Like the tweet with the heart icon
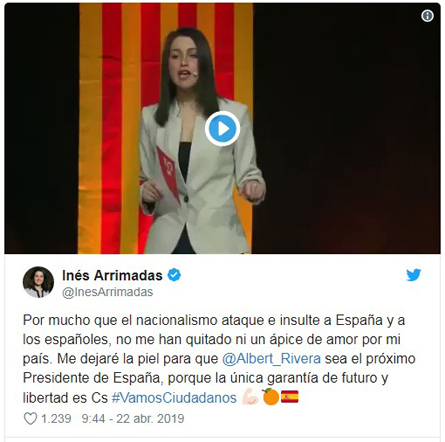445x442 pixels. coord(30,418)
